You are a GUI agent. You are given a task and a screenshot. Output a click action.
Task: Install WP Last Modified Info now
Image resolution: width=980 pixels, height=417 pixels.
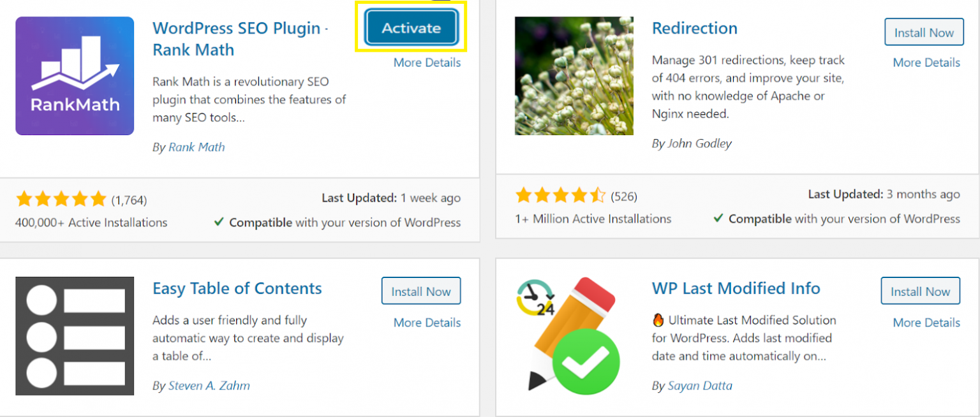click(x=921, y=291)
